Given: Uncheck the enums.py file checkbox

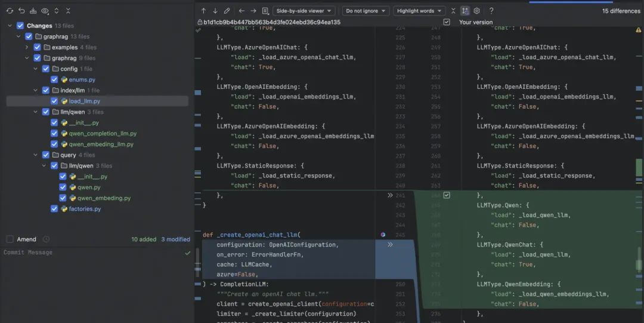Looking at the screenshot, I should [54, 79].
